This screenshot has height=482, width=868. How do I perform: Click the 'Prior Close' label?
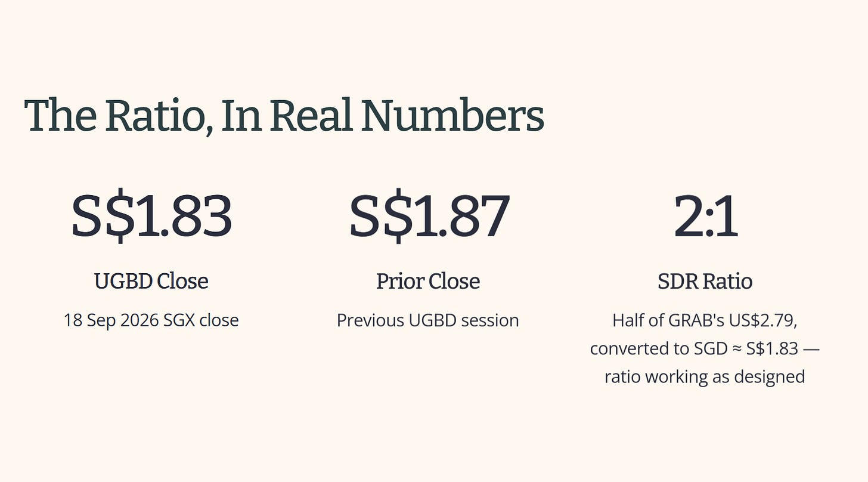pyautogui.click(x=428, y=281)
